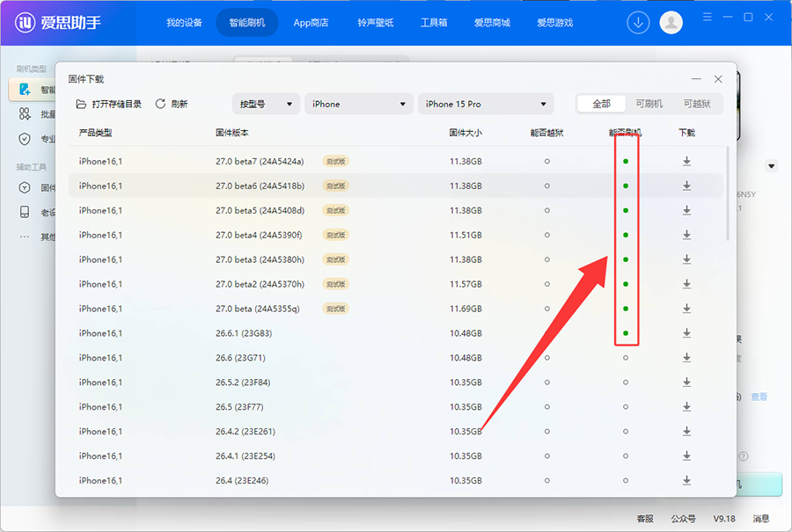Viewport: 792px width, 532px height.
Task: Select flashable indicator for 26.6.1 (23G83)
Action: tap(626, 333)
